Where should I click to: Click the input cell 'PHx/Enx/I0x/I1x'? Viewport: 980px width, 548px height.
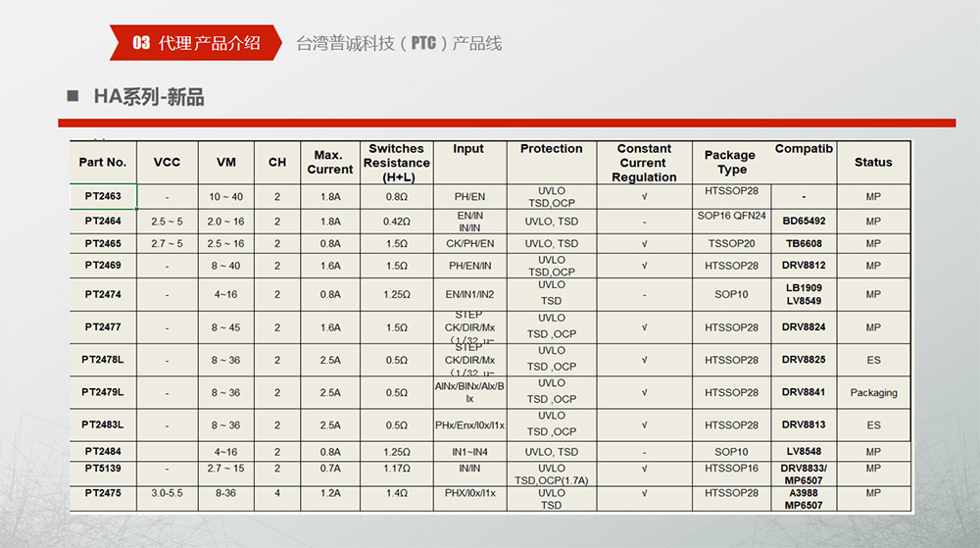click(x=470, y=424)
